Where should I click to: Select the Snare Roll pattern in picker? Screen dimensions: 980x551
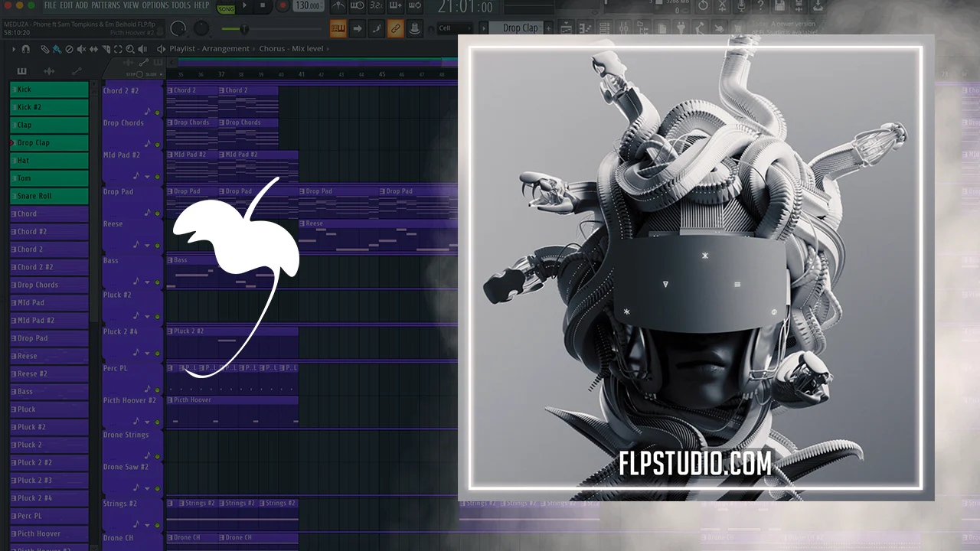(50, 196)
